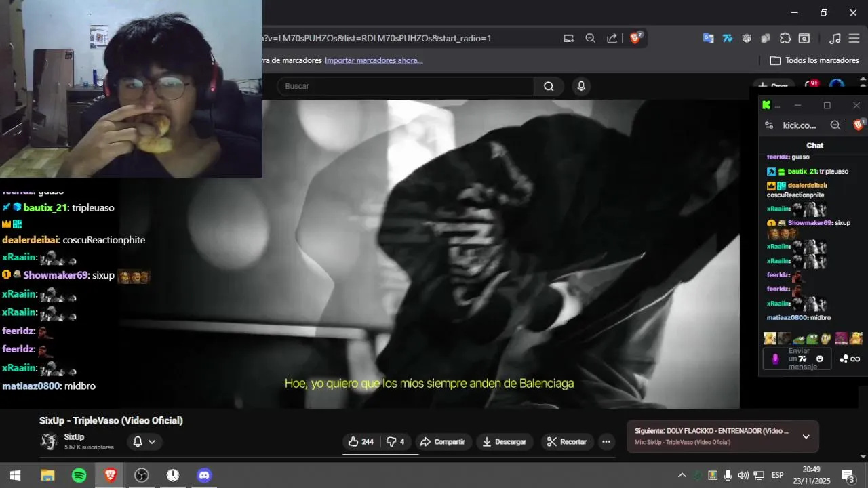Open Todos los marcadores folder
868x488 pixels.
point(814,60)
